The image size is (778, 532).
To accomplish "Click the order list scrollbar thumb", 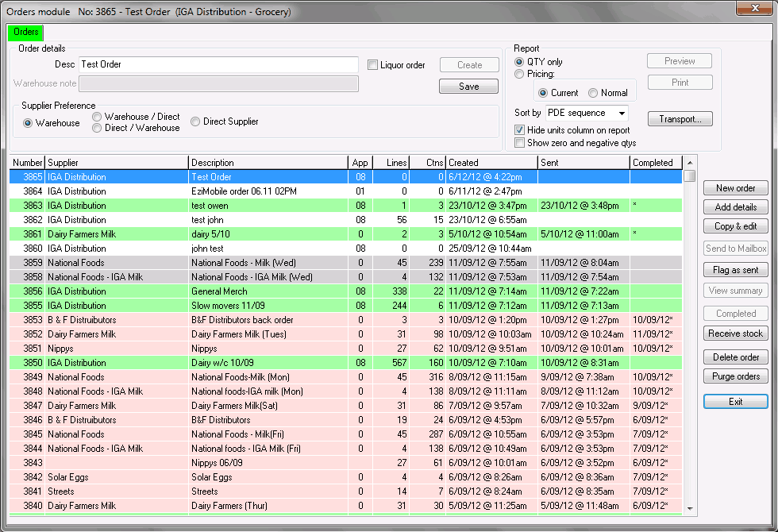I will (x=690, y=175).
